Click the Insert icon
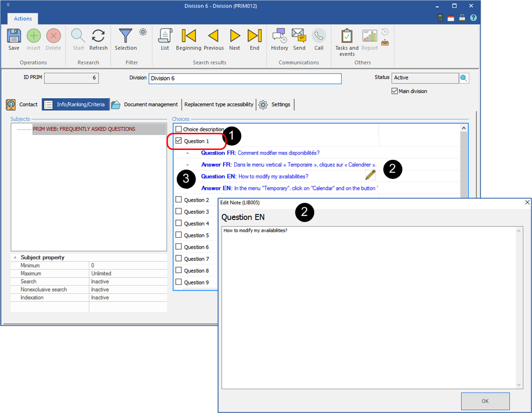This screenshot has height=413, width=532. (x=34, y=36)
